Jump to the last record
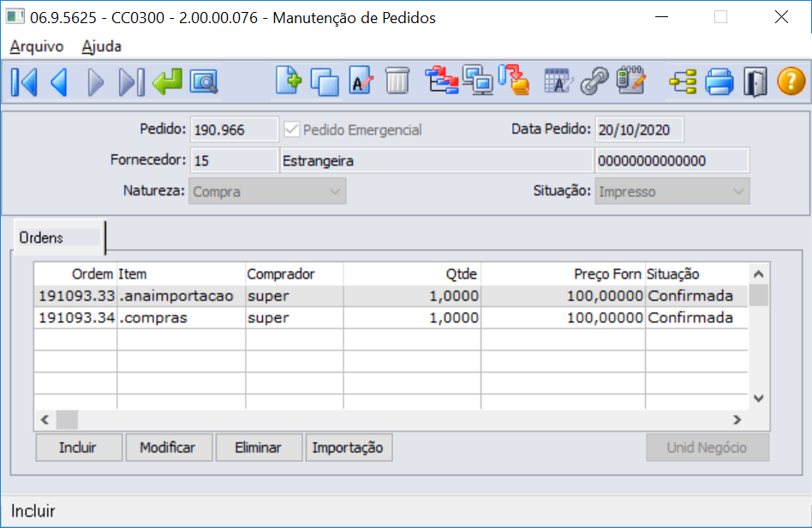This screenshot has width=812, height=528. coord(132,82)
